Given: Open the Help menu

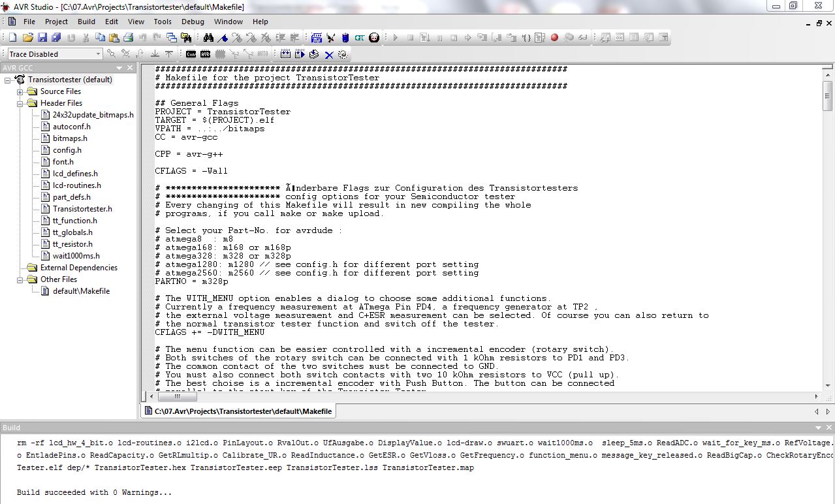Looking at the screenshot, I should [260, 22].
